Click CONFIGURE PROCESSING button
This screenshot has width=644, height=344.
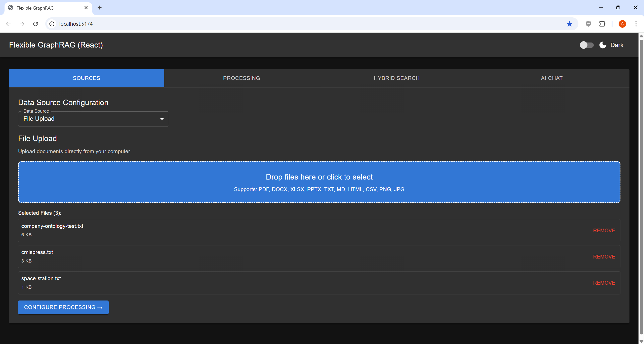click(63, 307)
